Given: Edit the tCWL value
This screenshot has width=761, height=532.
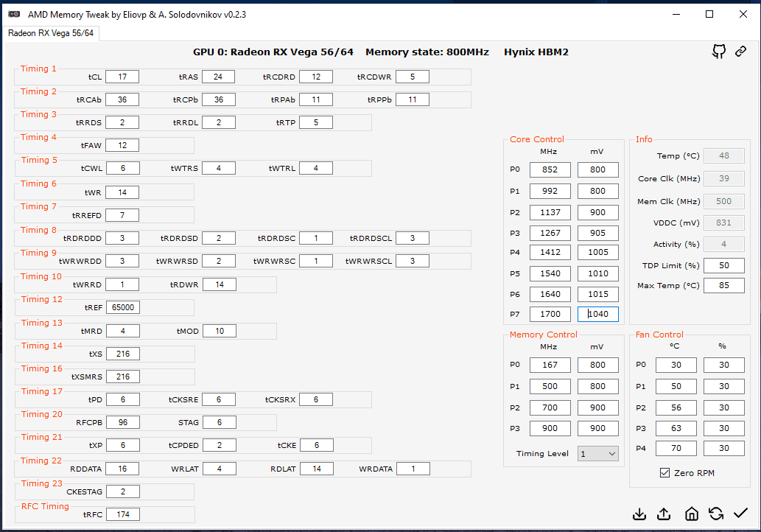Looking at the screenshot, I should 123,168.
